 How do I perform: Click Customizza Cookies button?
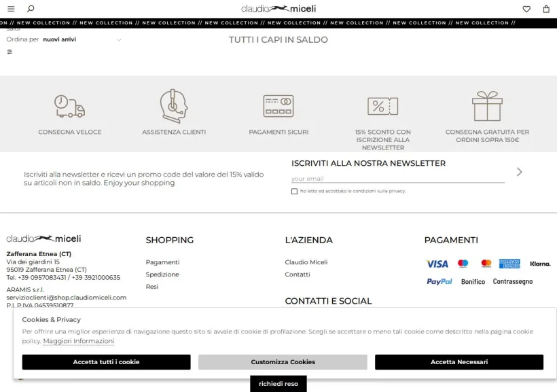point(283,362)
